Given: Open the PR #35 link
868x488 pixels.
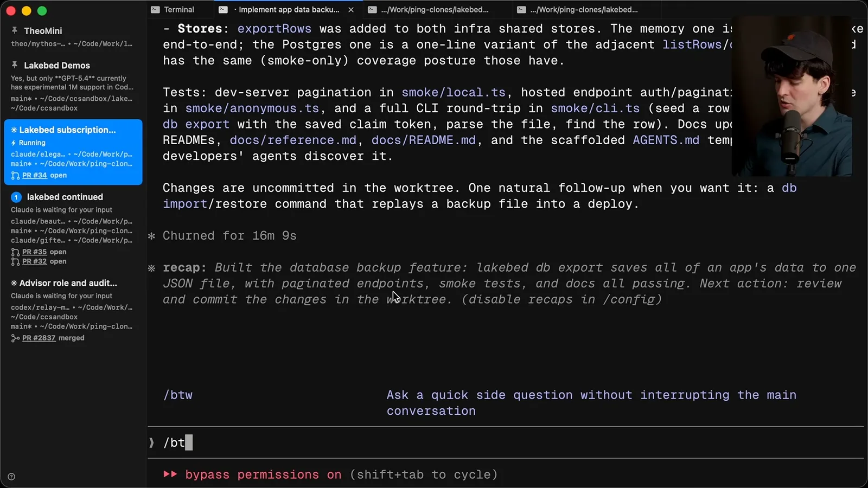Looking at the screenshot, I should [x=35, y=252].
